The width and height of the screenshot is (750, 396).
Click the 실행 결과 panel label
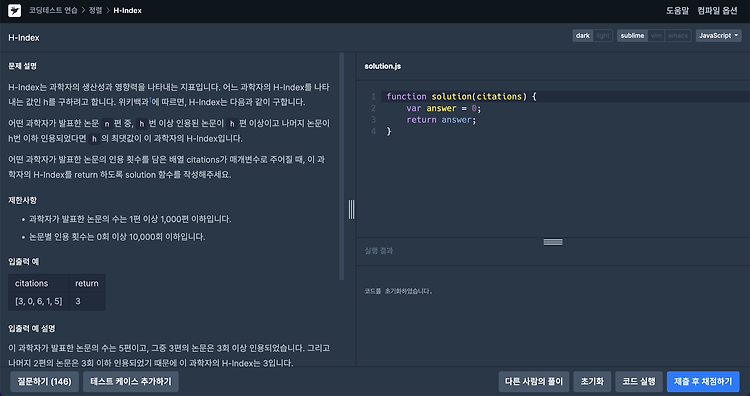click(x=379, y=251)
